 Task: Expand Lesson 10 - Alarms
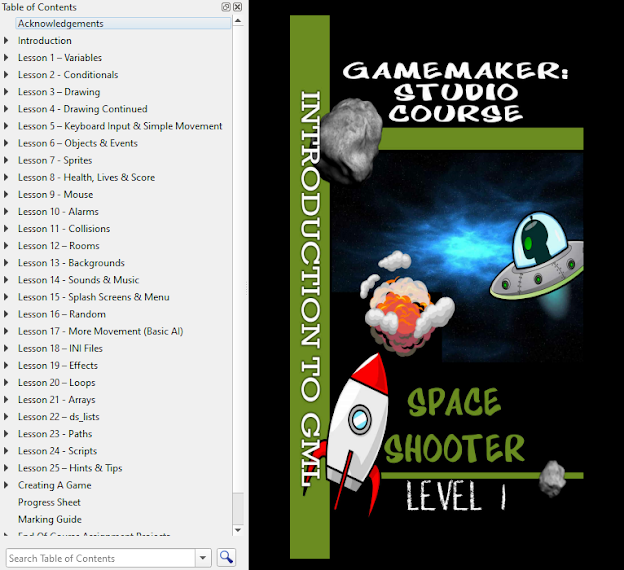[6, 212]
